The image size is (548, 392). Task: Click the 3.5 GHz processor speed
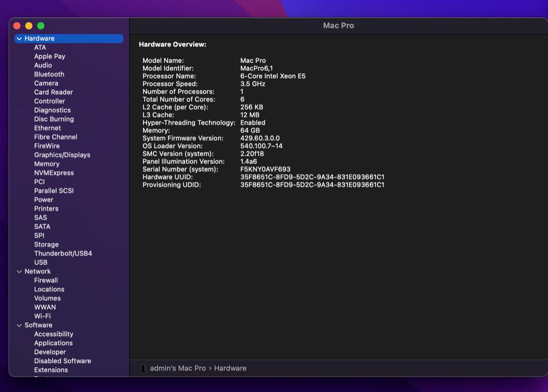point(253,84)
